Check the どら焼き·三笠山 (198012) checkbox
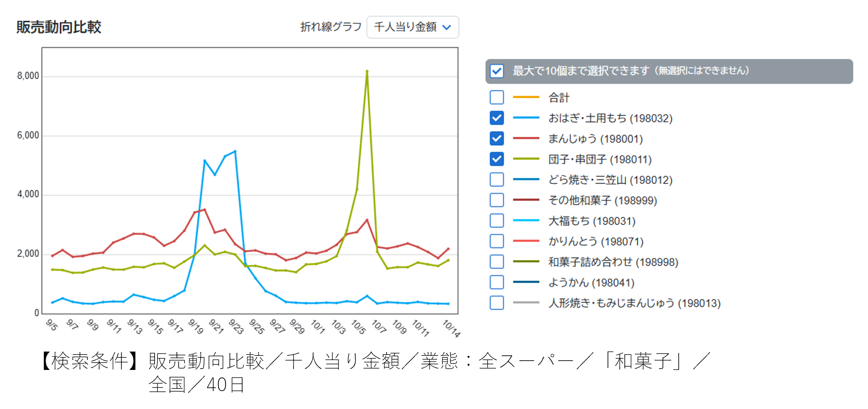Viewport: 868px width, 409px height. coord(496,180)
